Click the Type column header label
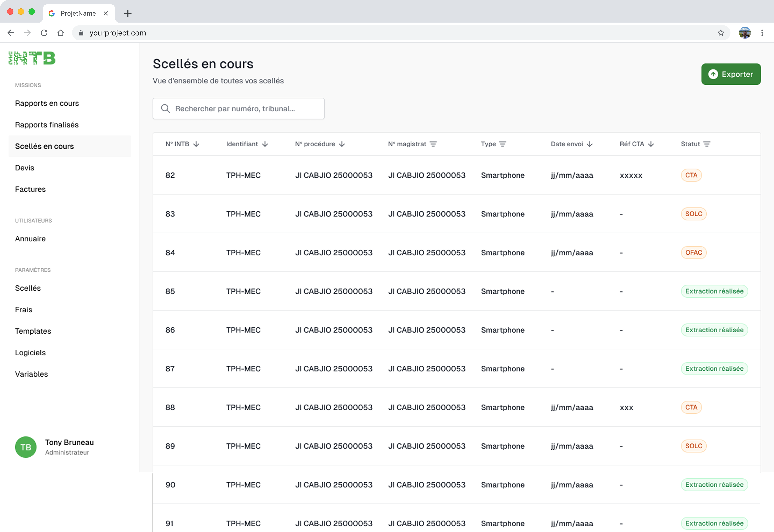Screen dimensions: 774x532 tap(488, 144)
